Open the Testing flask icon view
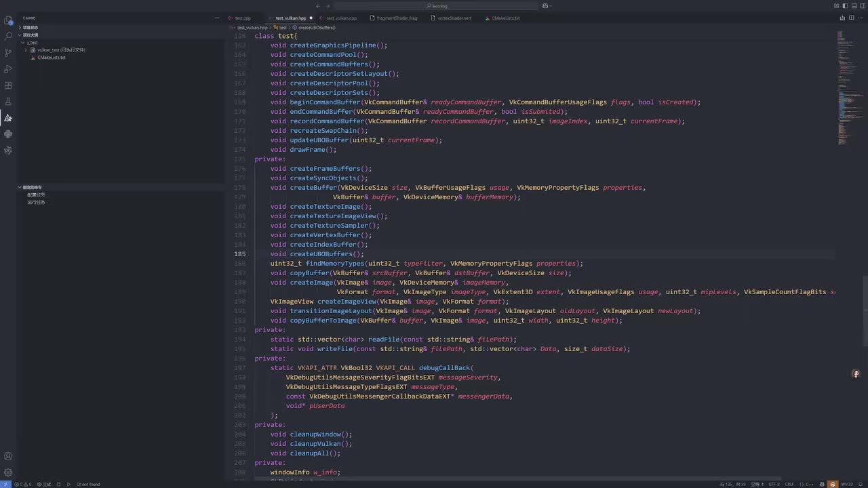Screen dimensions: 868x488 coord(8,102)
